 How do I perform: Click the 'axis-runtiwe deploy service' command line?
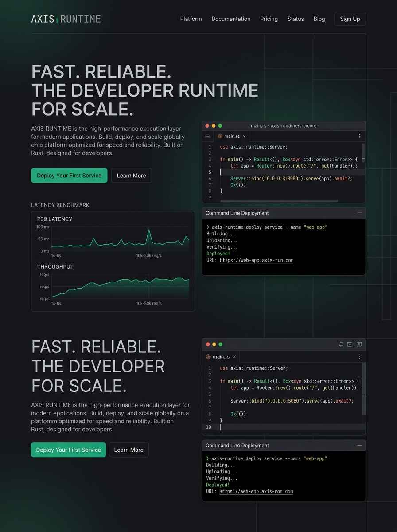pyautogui.click(x=267, y=458)
